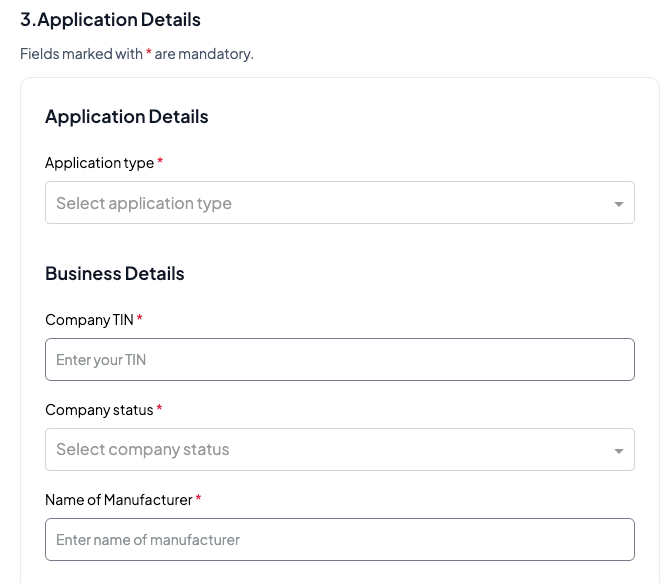Click the arrow in Company status selector
This screenshot has height=583, width=671.
[619, 451]
